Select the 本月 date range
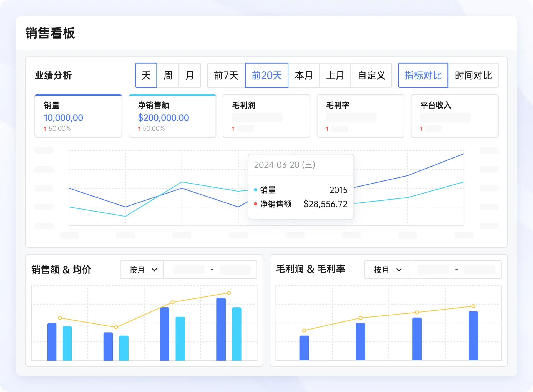The width and height of the screenshot is (533, 392). tap(304, 75)
